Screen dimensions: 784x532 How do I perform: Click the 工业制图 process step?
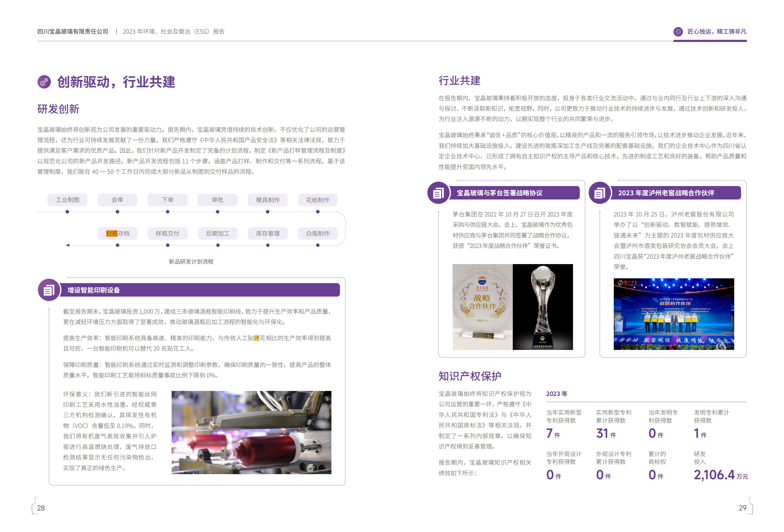[68, 200]
